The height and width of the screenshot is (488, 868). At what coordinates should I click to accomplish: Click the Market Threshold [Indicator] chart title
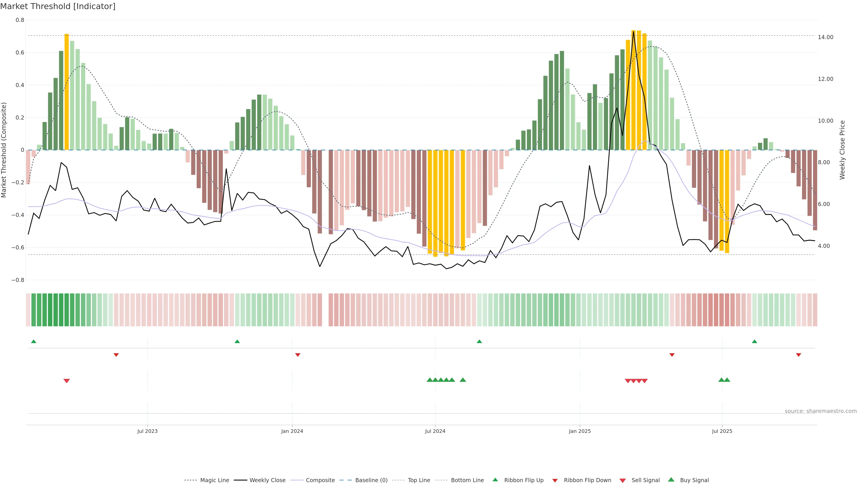[x=58, y=6]
